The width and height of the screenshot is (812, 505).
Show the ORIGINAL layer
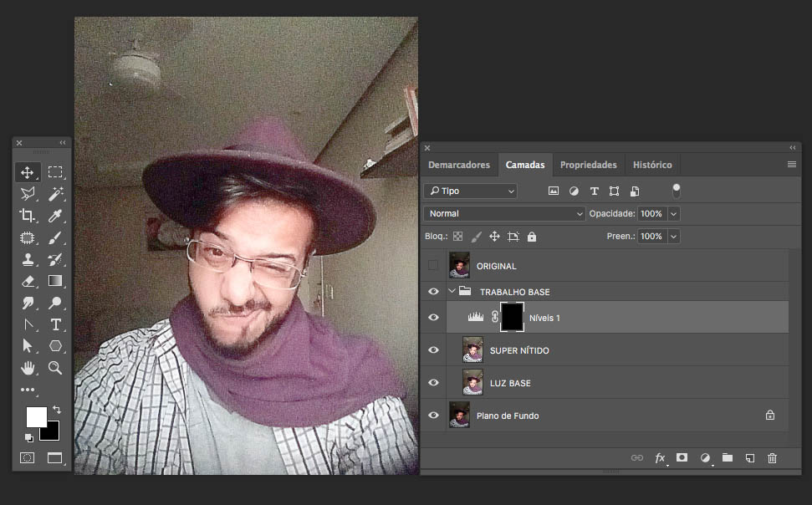(x=433, y=265)
